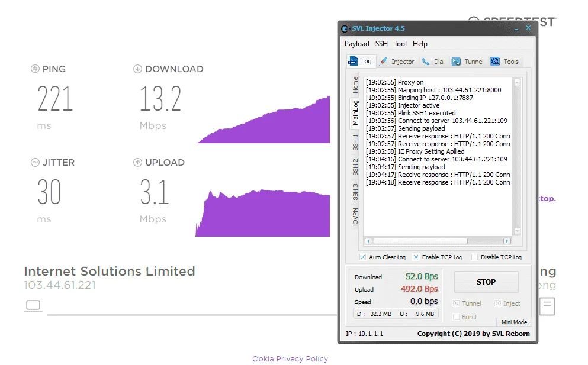
Task: Click log horizontal scroll right arrow
Action: [x=507, y=241]
